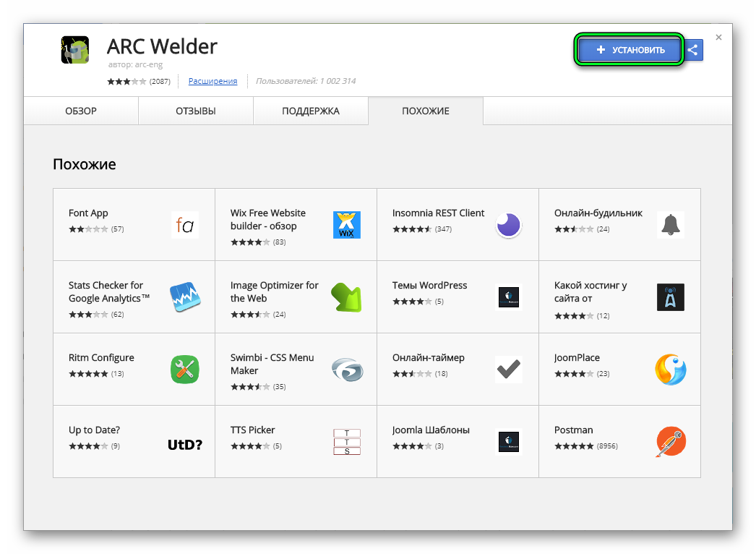Click the Онлайн-таймер checkmark icon
The width and height of the screenshot is (756, 554).
(509, 370)
